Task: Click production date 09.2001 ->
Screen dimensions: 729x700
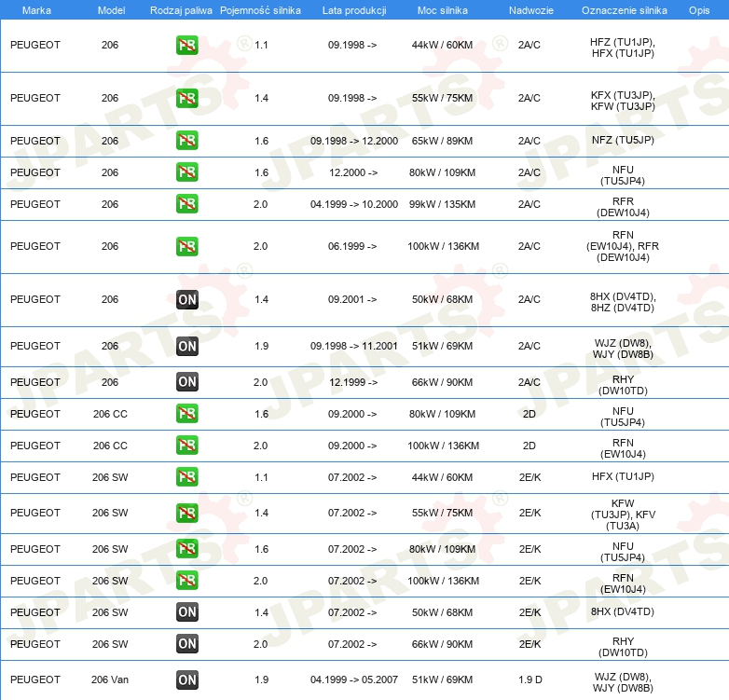Action: pyautogui.click(x=352, y=299)
